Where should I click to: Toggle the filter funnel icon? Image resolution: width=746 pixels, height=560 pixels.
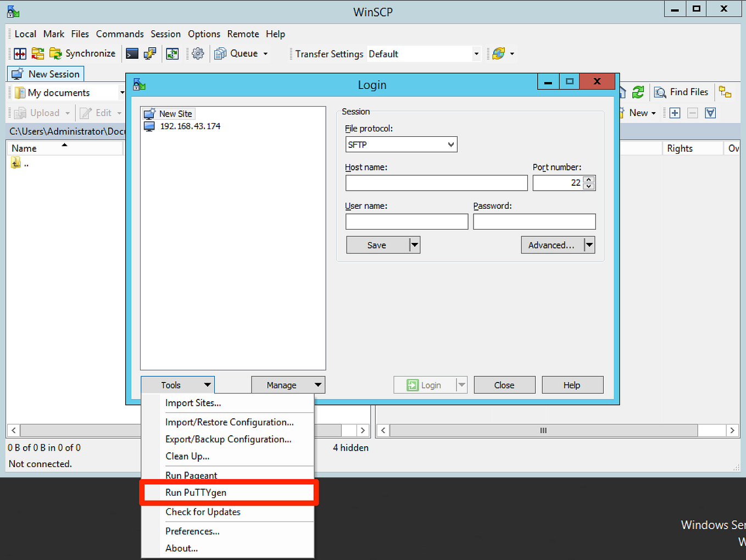[x=710, y=113]
